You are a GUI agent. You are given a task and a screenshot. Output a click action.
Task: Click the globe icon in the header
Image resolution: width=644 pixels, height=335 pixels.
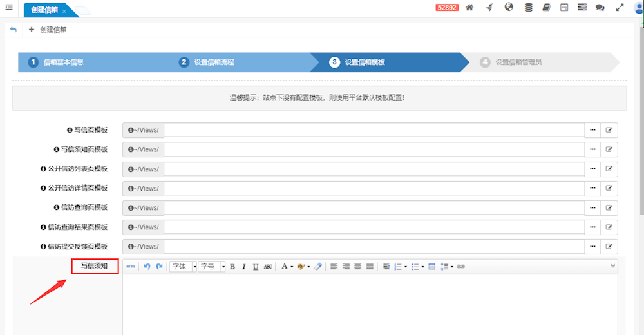tap(509, 8)
